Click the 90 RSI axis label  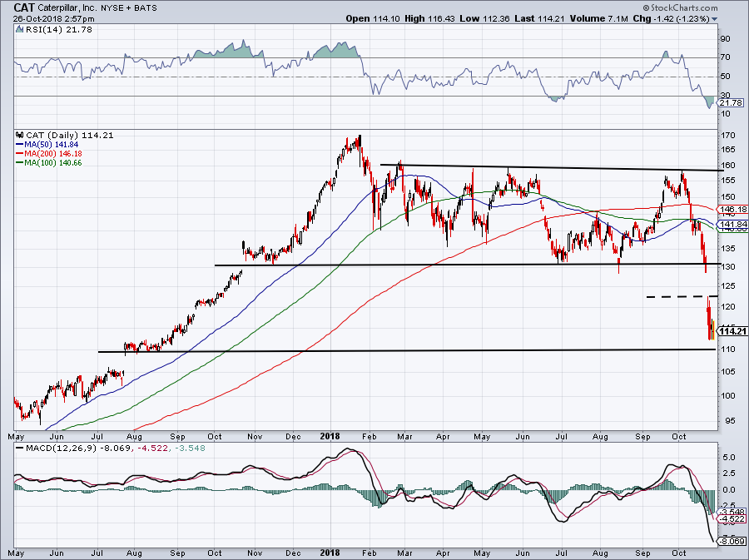[x=725, y=38]
